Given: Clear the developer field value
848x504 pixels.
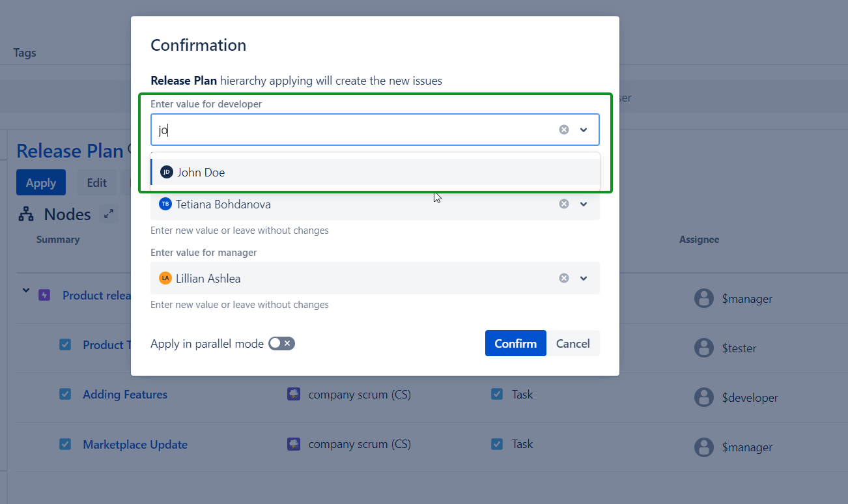Looking at the screenshot, I should click(564, 130).
